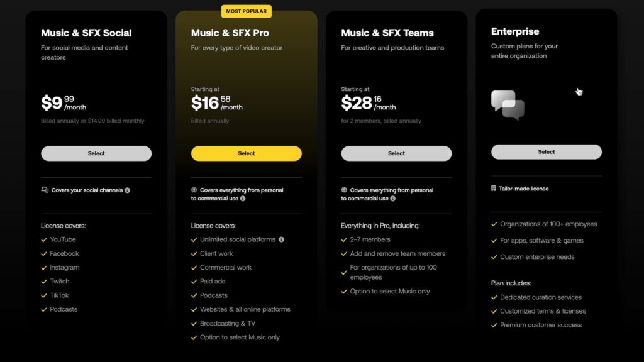
Task: Click the 2–7 members checkmark in Teams
Action: 344,239
